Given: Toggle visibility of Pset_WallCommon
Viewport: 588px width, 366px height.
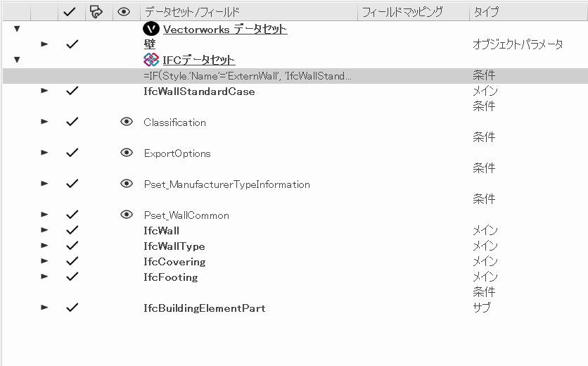Looking at the screenshot, I should 127,215.
